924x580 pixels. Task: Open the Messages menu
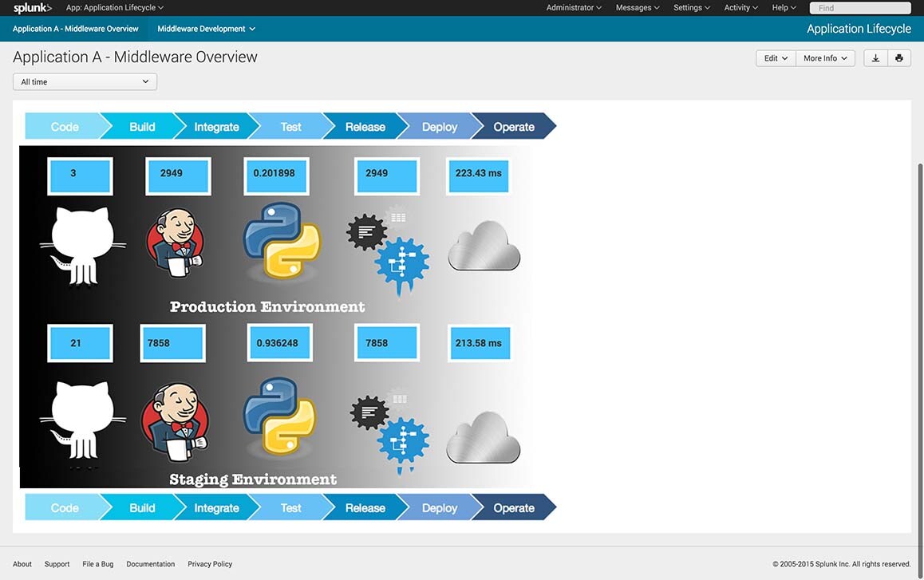pos(638,8)
